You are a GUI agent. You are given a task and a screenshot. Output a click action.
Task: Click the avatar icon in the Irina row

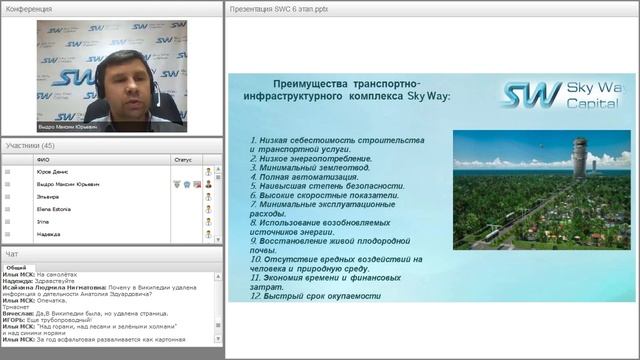click(x=209, y=222)
